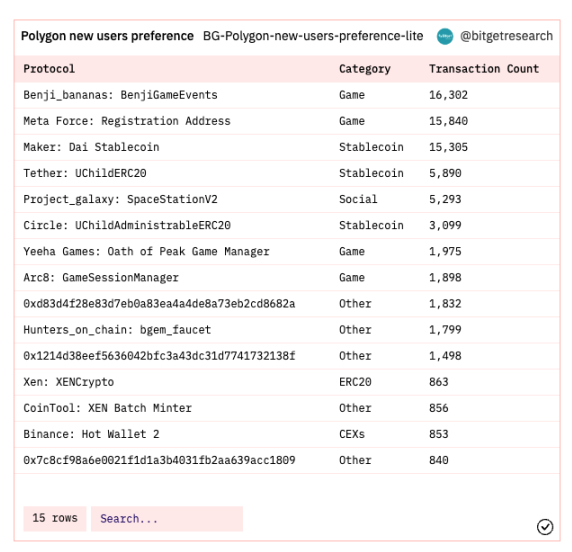The width and height of the screenshot is (572, 552).
Task: Click the Social category cell
Action: (358, 199)
